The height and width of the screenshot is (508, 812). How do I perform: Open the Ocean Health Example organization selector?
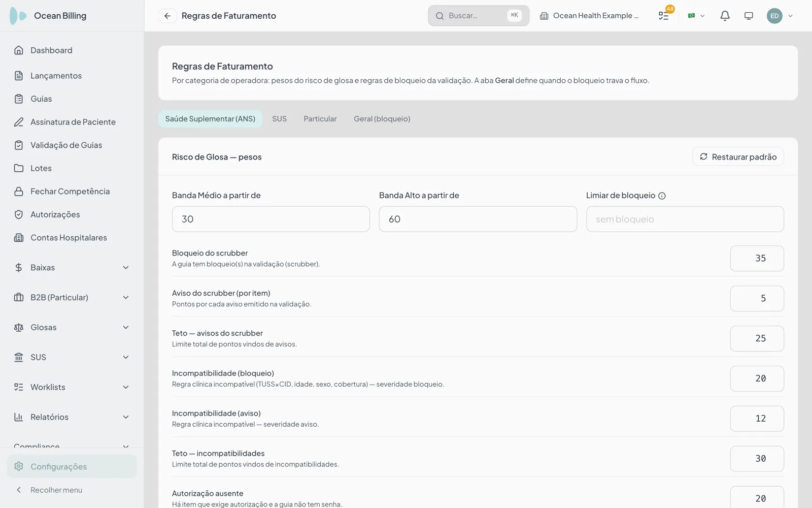[x=589, y=16]
